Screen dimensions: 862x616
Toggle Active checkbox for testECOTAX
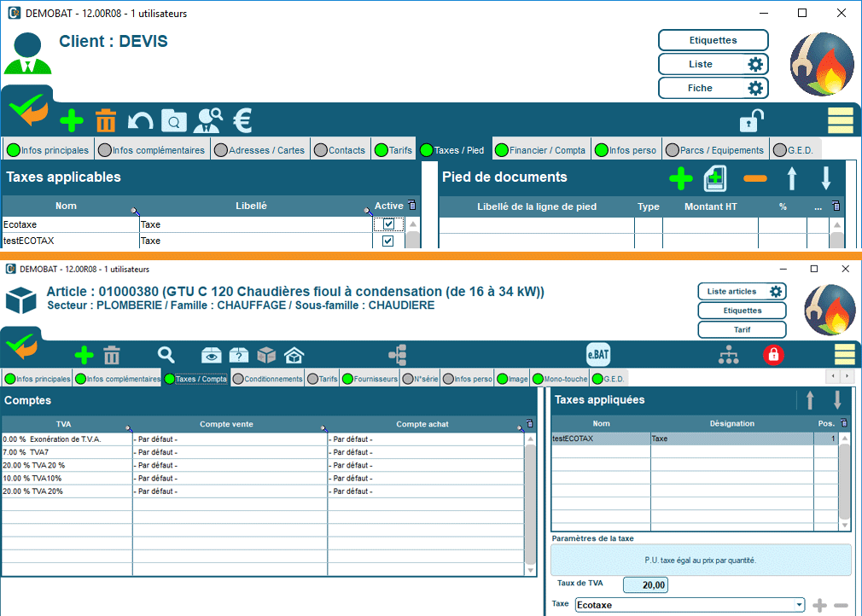388,241
